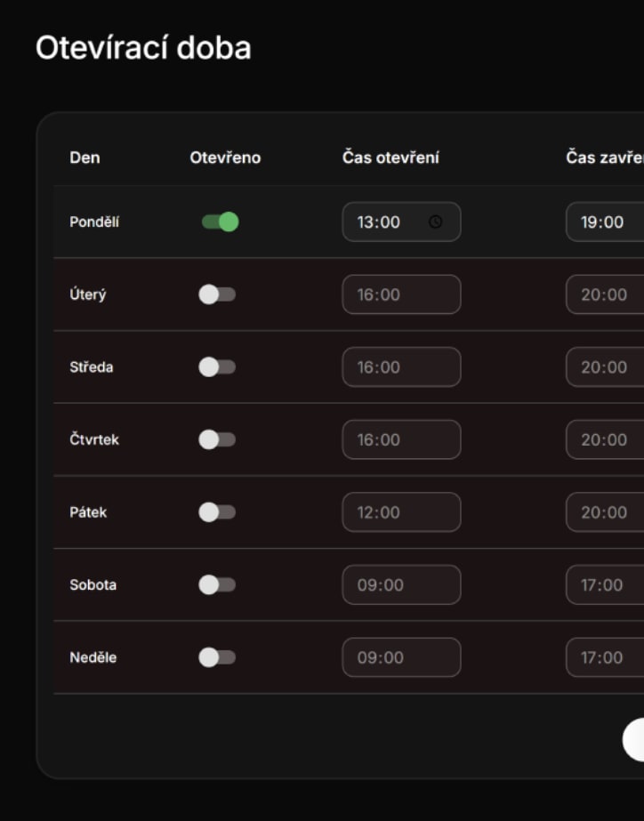Focus the Neděle opening time input
This screenshot has width=644, height=821.
click(x=401, y=657)
